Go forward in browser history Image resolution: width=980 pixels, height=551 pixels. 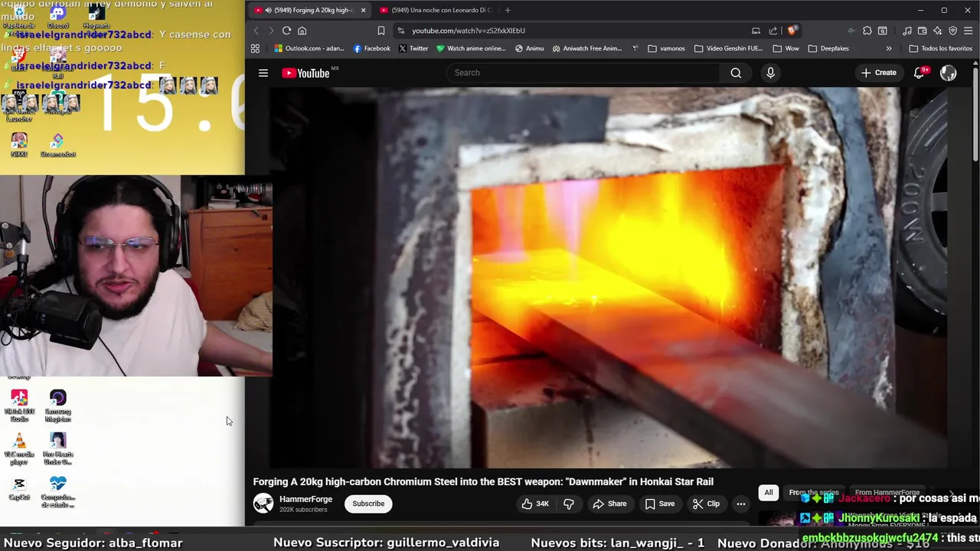coord(270,31)
